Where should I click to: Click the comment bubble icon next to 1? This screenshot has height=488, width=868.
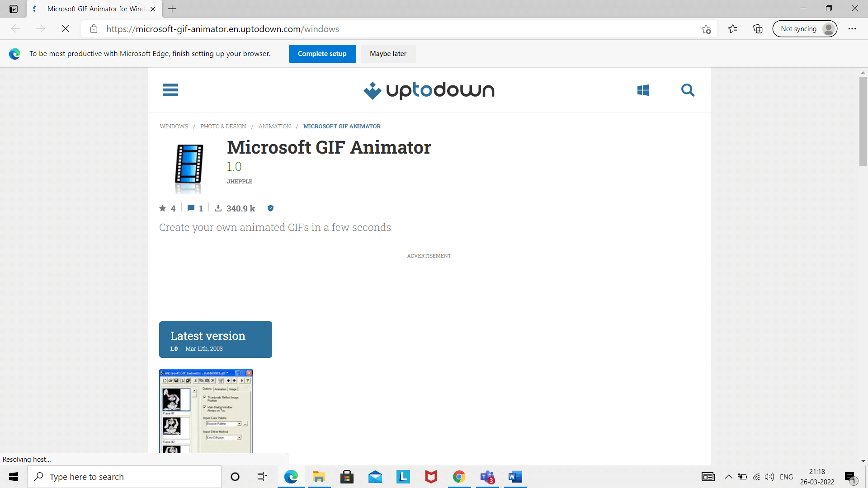pos(191,208)
